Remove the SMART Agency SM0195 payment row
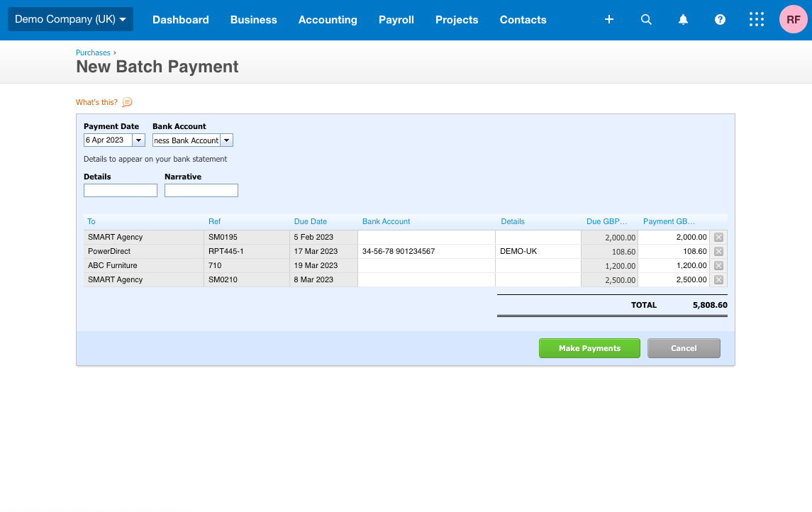 (718, 237)
